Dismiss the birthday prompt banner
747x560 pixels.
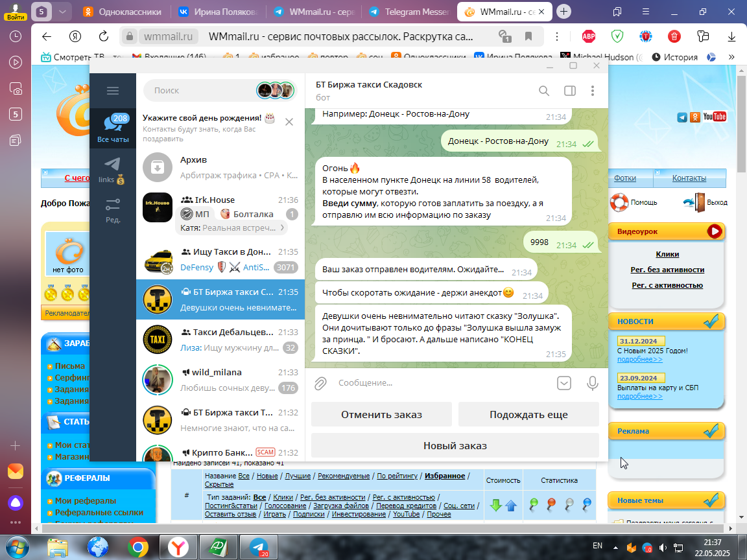(x=289, y=122)
